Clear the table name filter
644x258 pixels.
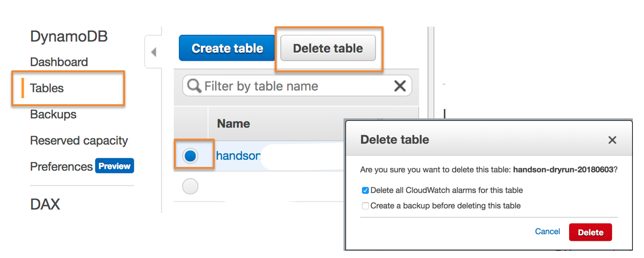click(400, 86)
